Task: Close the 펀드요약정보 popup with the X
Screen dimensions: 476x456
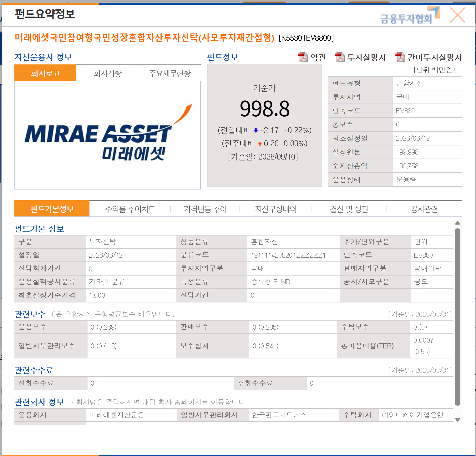Action: (x=457, y=15)
